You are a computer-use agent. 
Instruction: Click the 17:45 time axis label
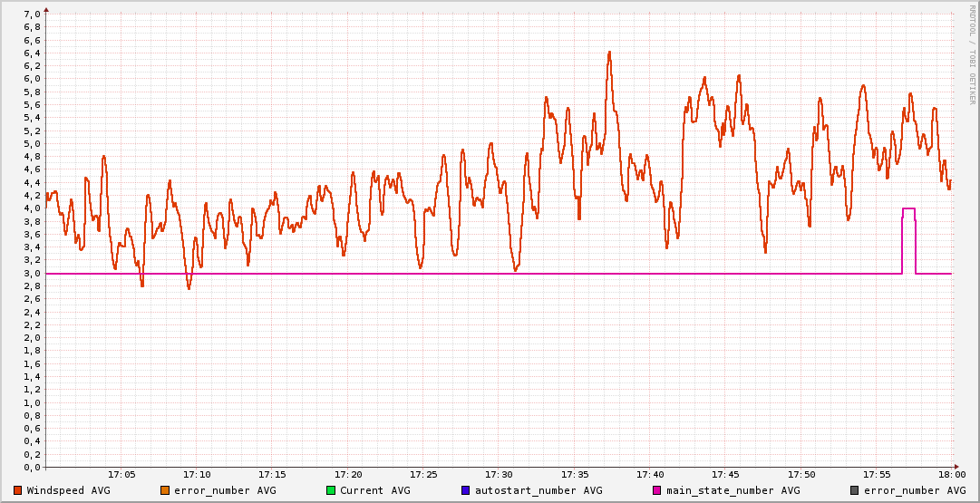coord(725,474)
